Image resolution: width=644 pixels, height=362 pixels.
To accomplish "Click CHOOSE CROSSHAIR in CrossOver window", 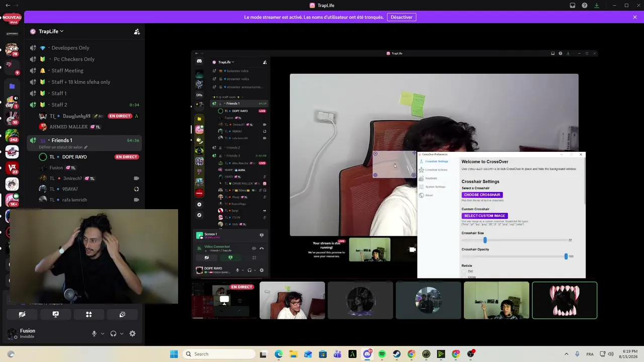I will pos(482,195).
